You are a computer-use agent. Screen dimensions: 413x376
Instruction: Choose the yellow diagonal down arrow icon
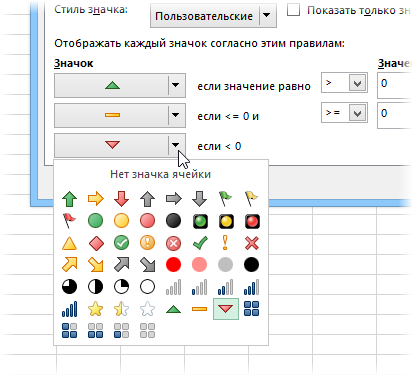point(96,264)
